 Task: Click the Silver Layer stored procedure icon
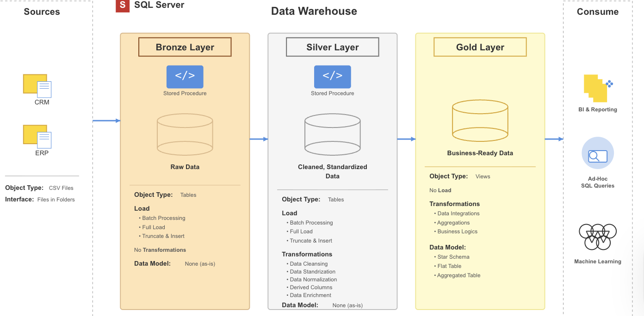pyautogui.click(x=332, y=77)
